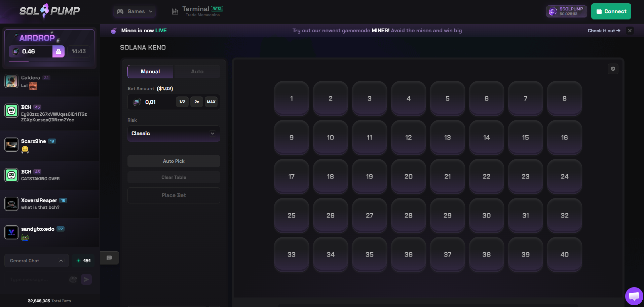644x307 pixels.
Task: Click the airdrop progress bar
Action: pyautogui.click(x=49, y=62)
